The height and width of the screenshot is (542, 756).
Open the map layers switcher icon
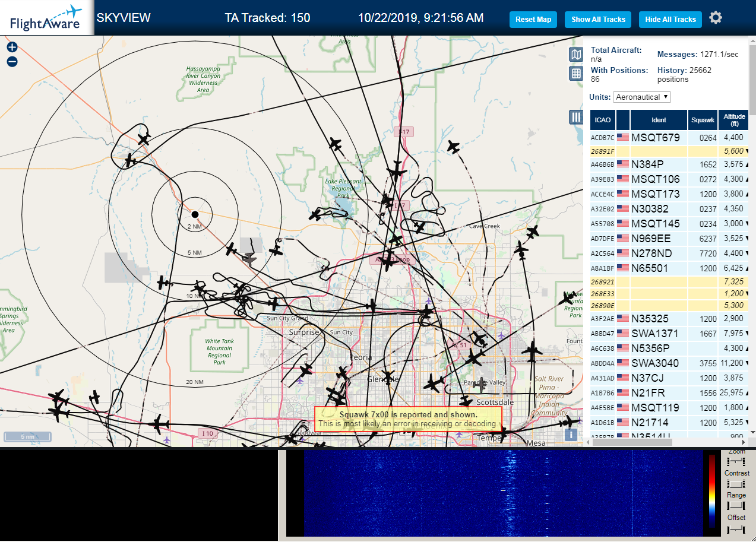tap(575, 55)
